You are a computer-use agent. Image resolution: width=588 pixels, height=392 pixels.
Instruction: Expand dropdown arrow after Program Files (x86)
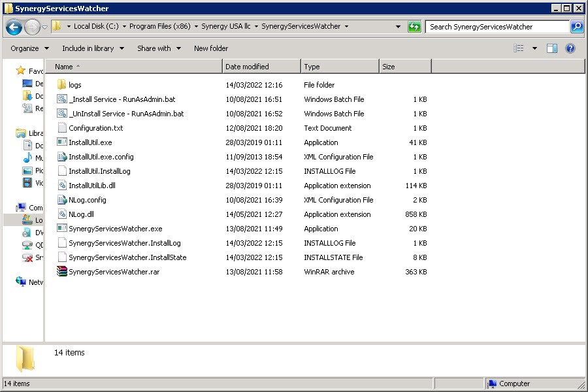click(196, 27)
